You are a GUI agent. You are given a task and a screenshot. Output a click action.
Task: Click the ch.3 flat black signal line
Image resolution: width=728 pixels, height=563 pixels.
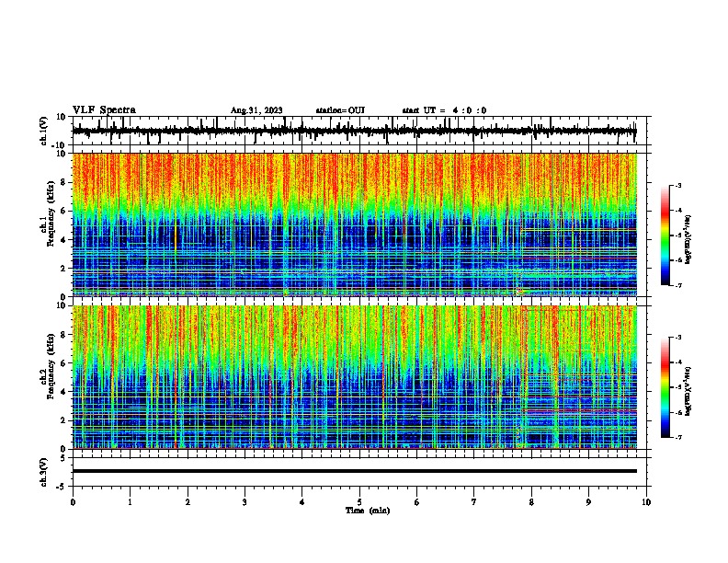point(354,471)
